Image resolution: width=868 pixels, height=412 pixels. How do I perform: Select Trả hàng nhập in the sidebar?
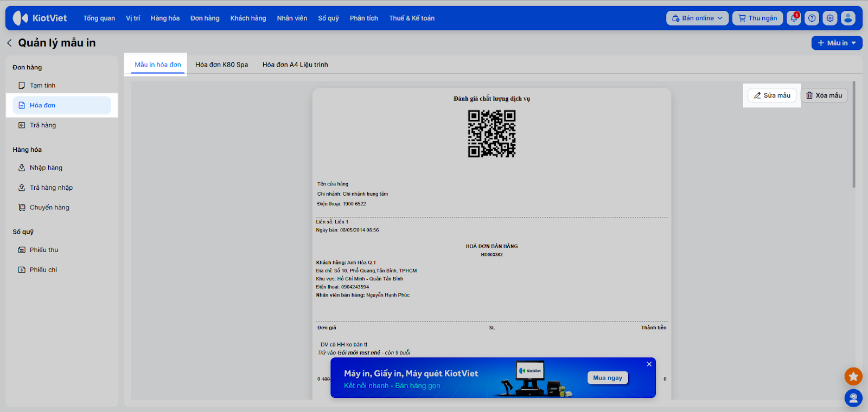pos(61,188)
